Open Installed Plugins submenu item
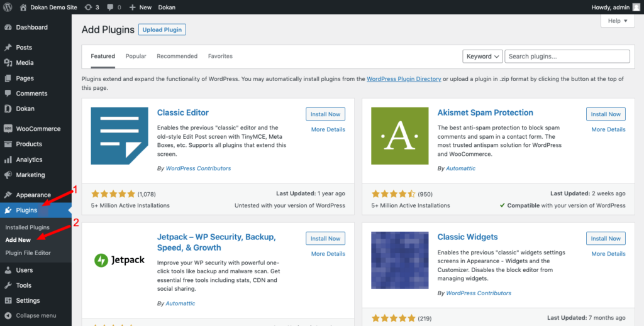The image size is (644, 326). coord(27,227)
